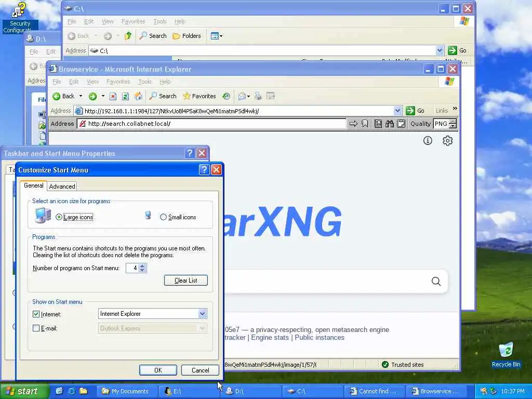532x399 pixels.
Task: Click the Browservice go arrow icon
Action: pos(353,124)
